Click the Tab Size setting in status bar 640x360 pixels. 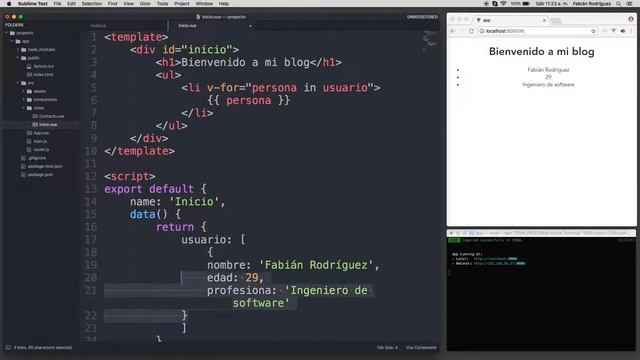387,348
